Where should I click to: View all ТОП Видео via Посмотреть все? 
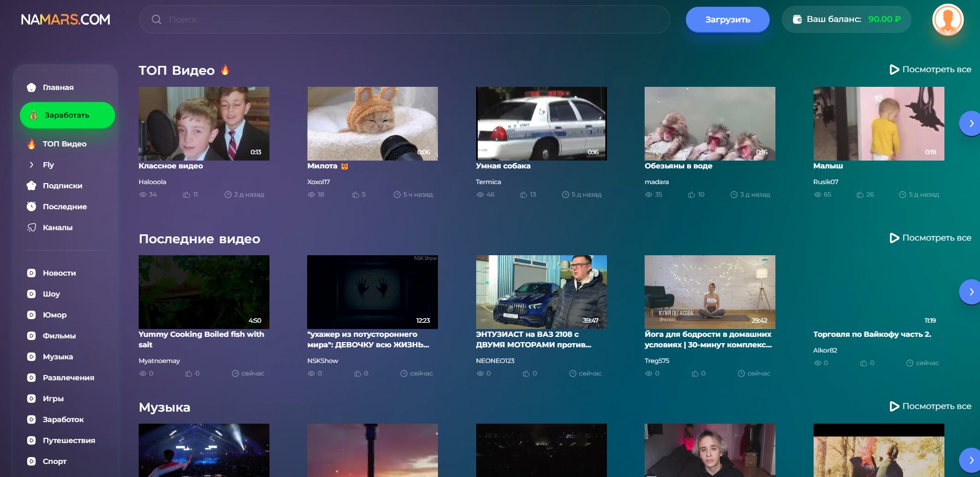tap(930, 70)
